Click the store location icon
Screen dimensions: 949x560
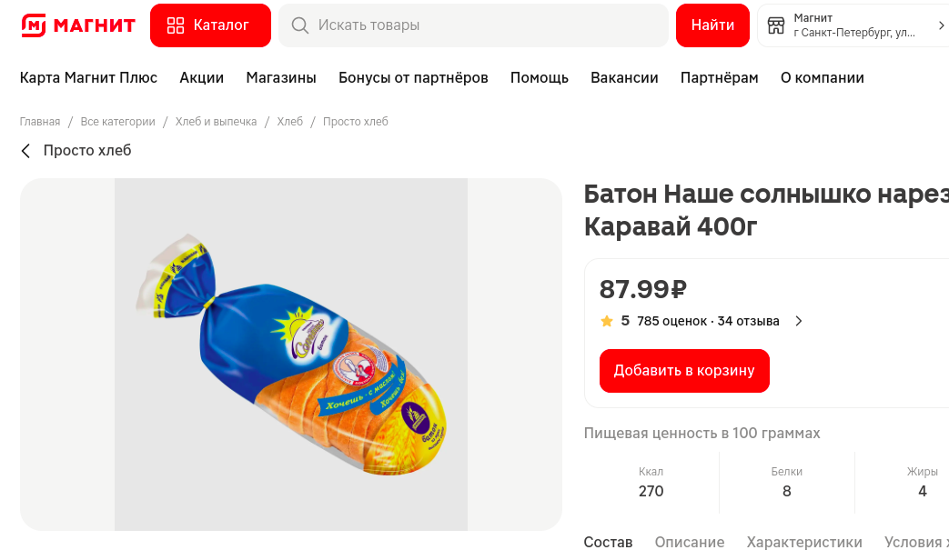tap(776, 25)
